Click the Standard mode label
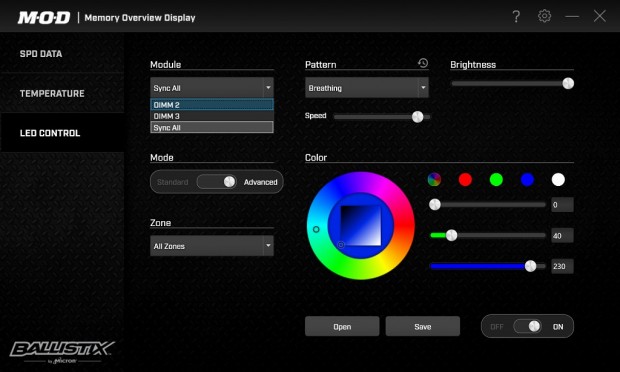The image size is (620, 372). coord(172,182)
